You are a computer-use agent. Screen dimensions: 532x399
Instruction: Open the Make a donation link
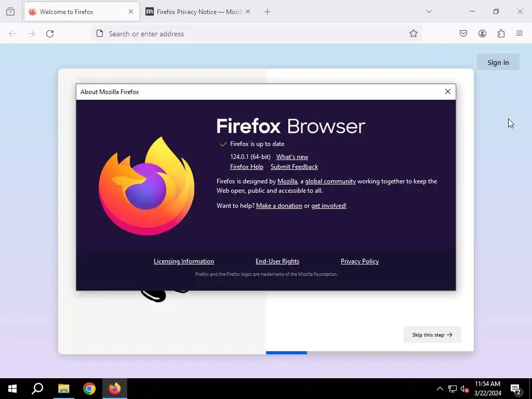(279, 206)
